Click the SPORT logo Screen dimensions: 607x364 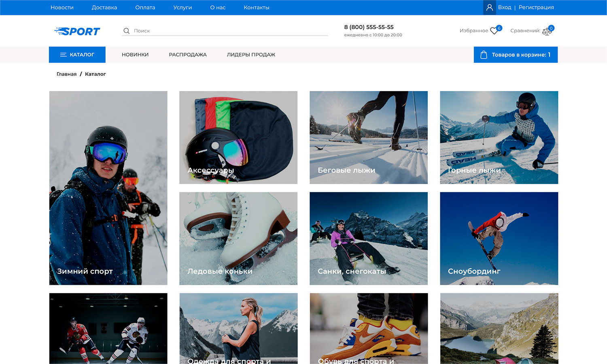tap(77, 31)
